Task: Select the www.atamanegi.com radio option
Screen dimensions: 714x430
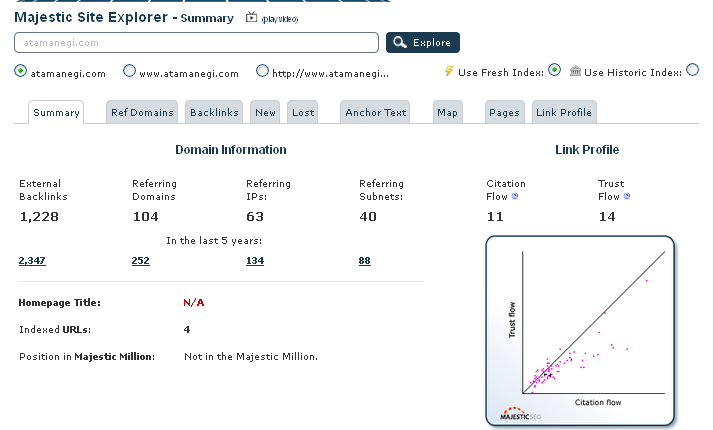Action: (x=129, y=71)
